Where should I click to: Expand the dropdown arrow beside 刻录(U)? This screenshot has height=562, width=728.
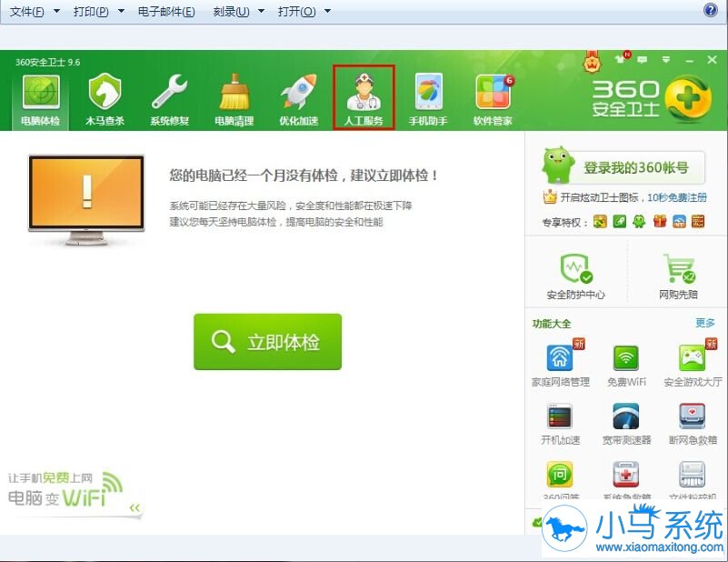coord(261,11)
